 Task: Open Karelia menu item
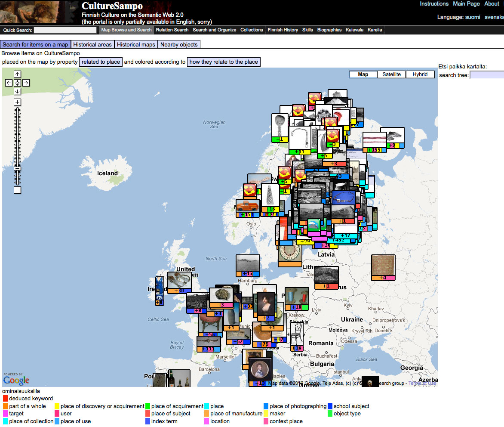tap(375, 30)
